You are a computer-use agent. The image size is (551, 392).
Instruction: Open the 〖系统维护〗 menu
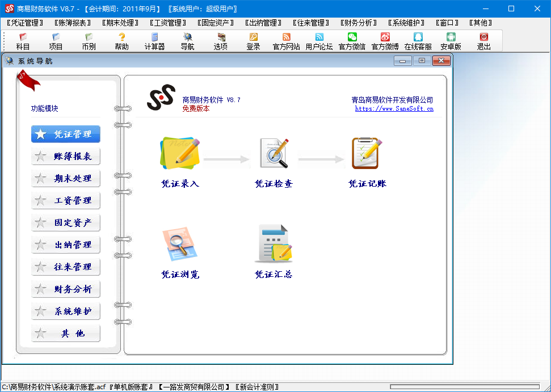406,23
